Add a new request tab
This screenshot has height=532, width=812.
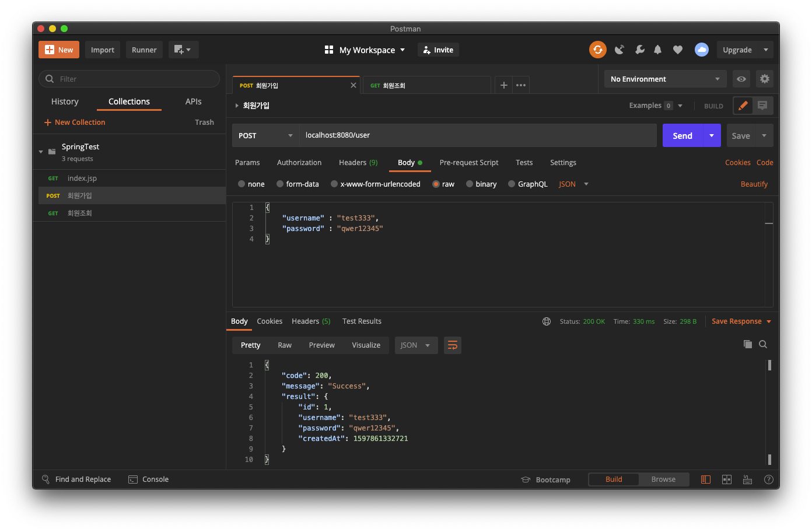[504, 85]
